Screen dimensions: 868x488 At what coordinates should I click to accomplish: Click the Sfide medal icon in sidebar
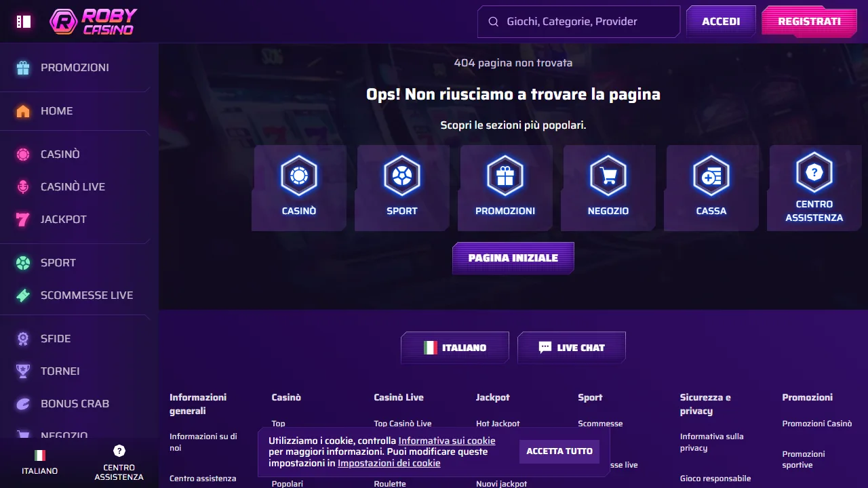[x=23, y=339]
